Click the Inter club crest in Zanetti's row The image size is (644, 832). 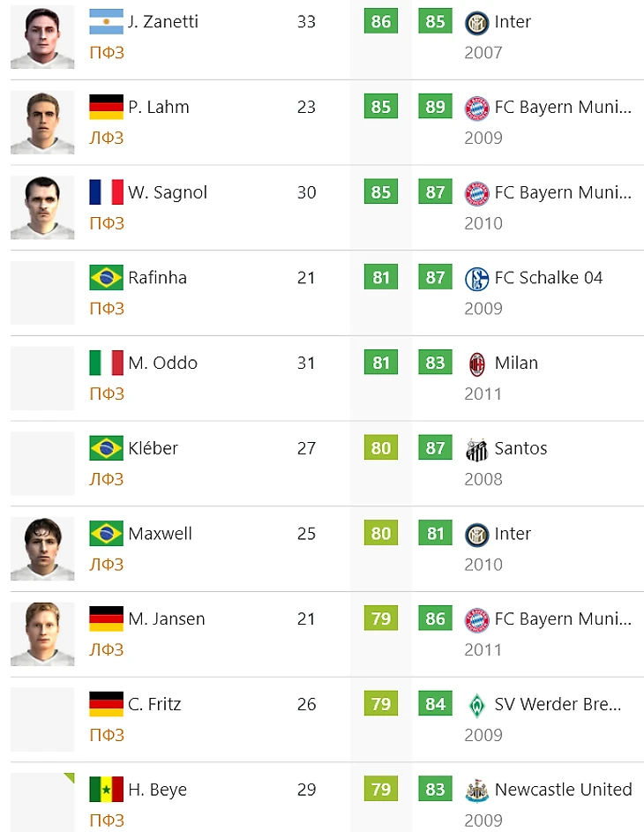tap(476, 22)
